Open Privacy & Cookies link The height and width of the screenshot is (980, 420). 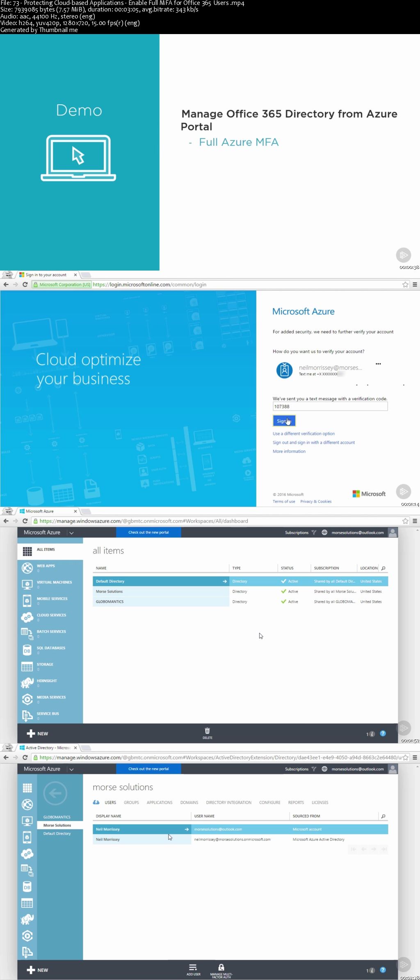(316, 501)
